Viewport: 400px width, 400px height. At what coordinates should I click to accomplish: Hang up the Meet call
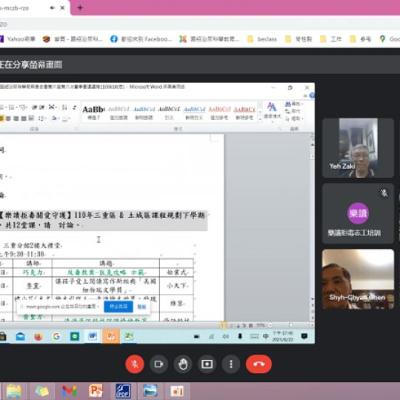point(259,364)
